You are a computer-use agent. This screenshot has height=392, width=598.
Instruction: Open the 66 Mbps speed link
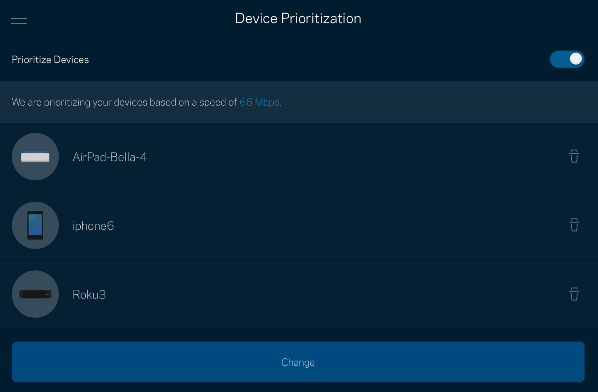[x=260, y=102]
